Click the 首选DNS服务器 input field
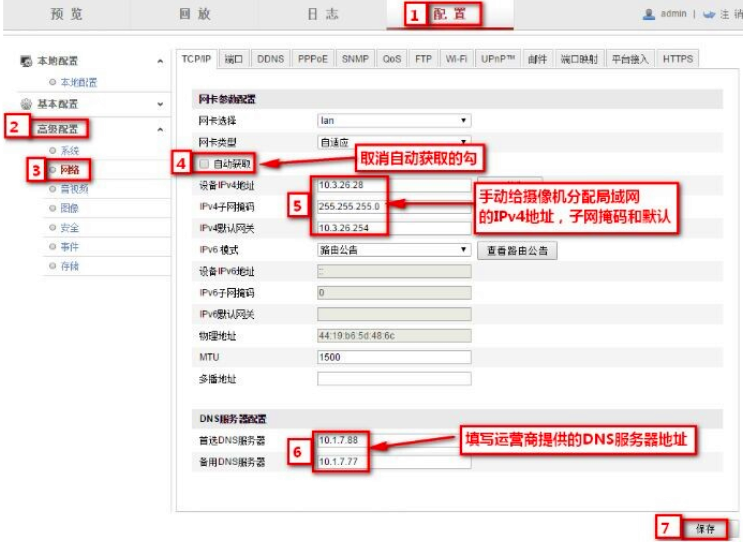743x542 pixels. [394, 440]
